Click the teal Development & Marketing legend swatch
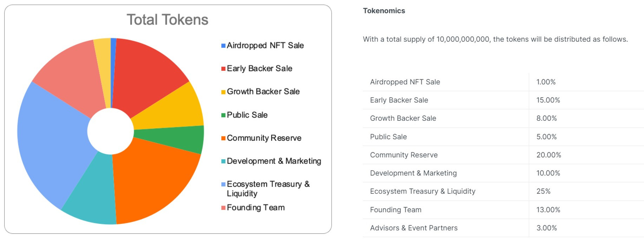This screenshot has height=240, width=644. tap(223, 161)
